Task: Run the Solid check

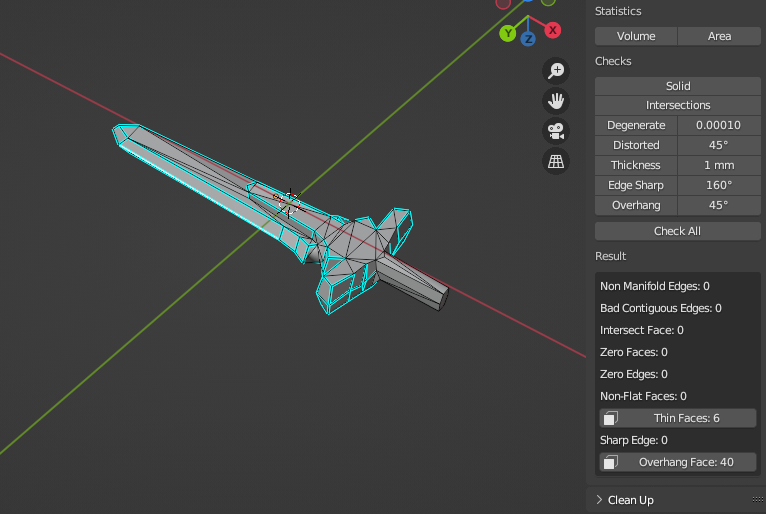Action: (678, 86)
